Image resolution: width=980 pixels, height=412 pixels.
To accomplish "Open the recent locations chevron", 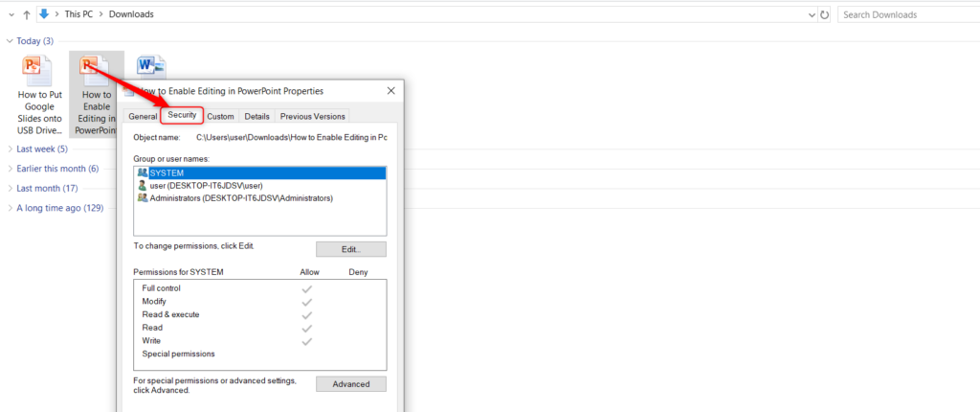I will 10,14.
